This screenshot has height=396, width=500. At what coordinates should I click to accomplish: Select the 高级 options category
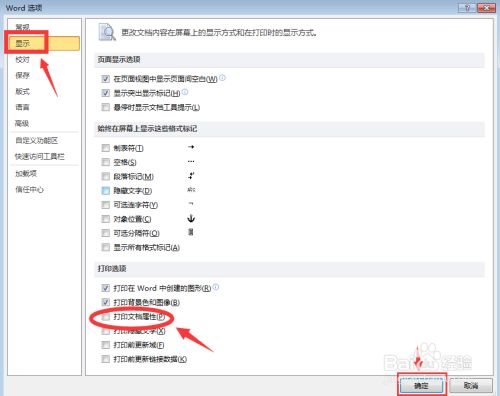click(22, 123)
